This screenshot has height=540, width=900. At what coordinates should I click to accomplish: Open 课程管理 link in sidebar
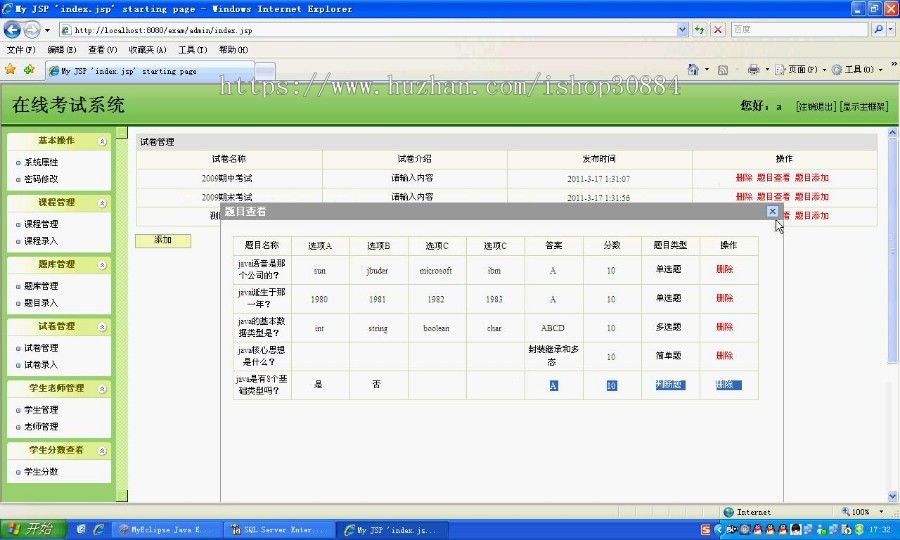pyautogui.click(x=41, y=224)
